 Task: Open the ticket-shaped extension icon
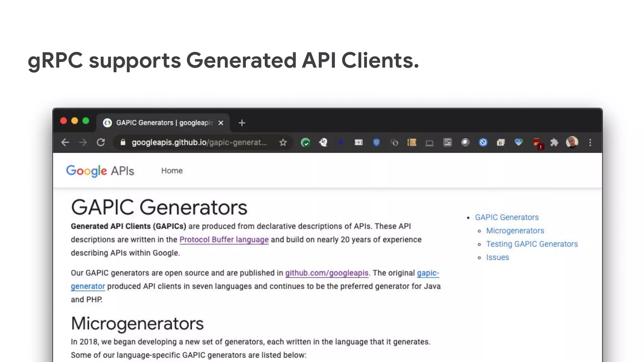tap(358, 142)
